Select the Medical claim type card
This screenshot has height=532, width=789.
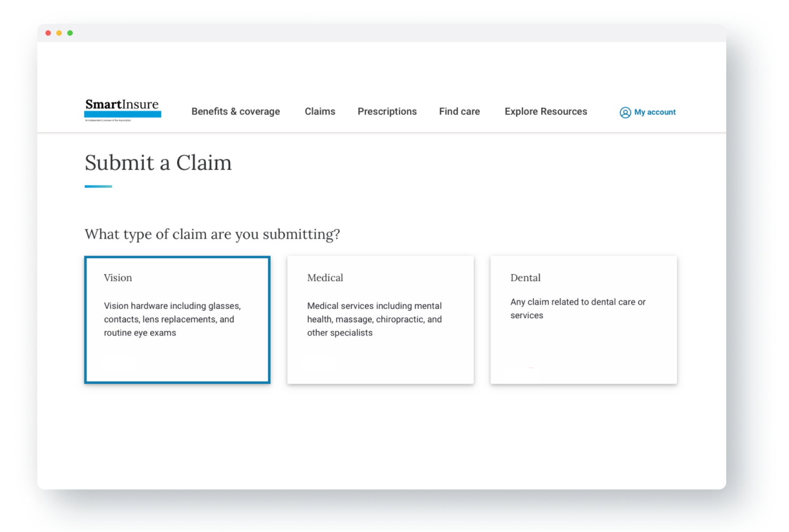pos(380,319)
